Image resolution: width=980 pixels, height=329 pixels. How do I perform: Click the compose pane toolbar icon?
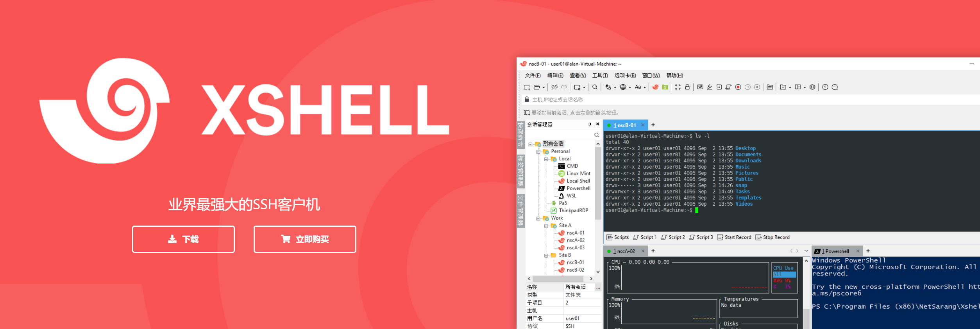point(770,87)
